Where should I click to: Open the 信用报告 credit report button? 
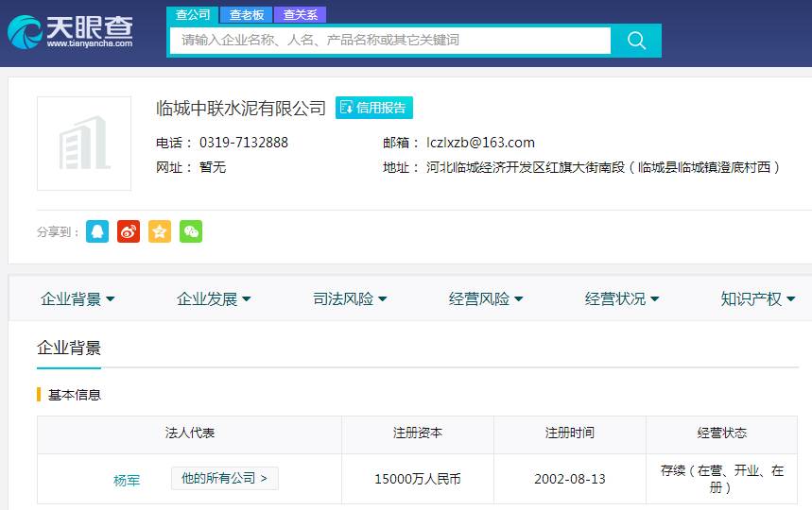click(x=374, y=108)
